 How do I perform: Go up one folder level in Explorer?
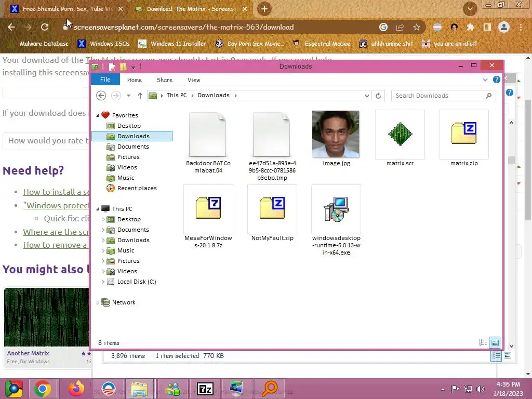(140, 96)
